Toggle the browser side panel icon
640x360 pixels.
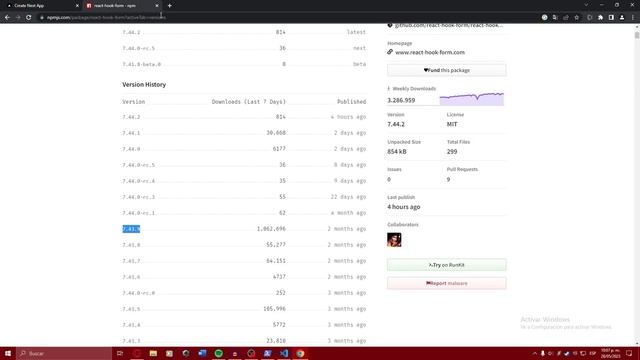pyautogui.click(x=611, y=18)
